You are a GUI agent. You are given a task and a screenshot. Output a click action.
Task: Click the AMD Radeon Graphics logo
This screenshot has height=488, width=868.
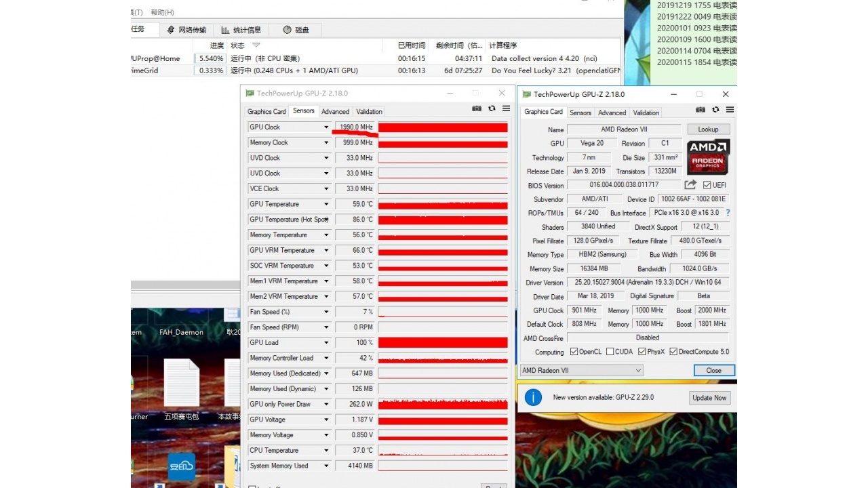(708, 157)
